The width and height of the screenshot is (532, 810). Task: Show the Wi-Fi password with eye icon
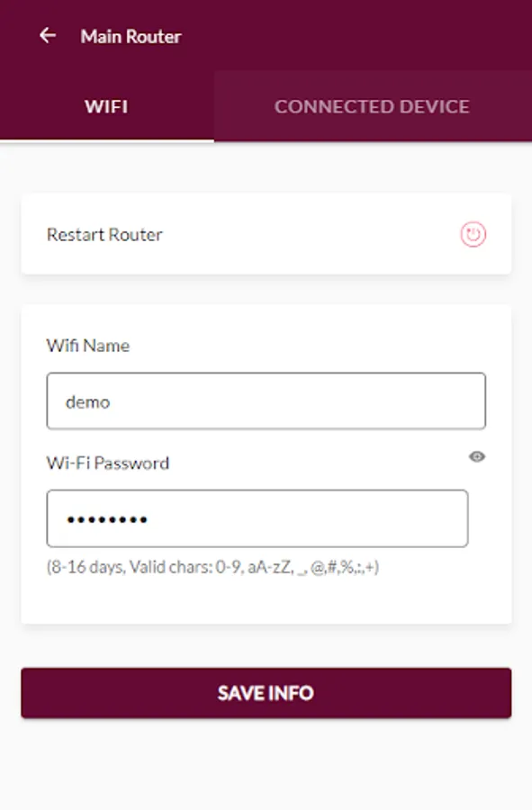click(477, 456)
